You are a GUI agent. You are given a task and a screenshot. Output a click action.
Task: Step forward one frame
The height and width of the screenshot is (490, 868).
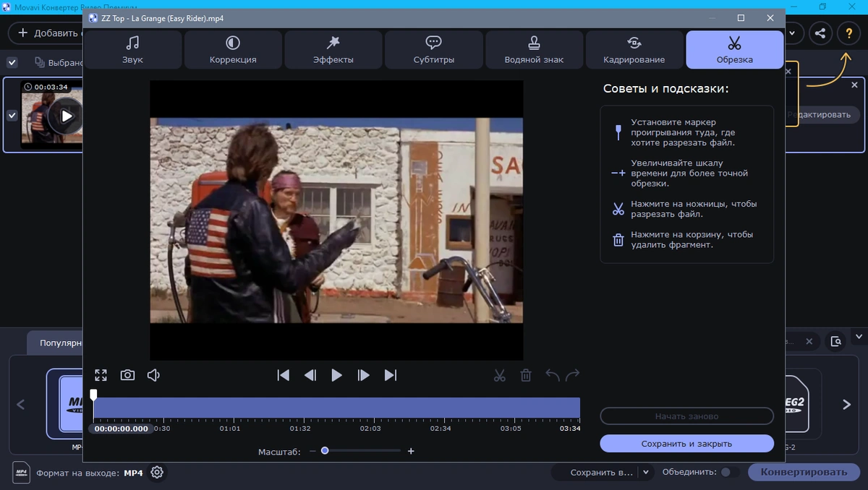tap(364, 375)
